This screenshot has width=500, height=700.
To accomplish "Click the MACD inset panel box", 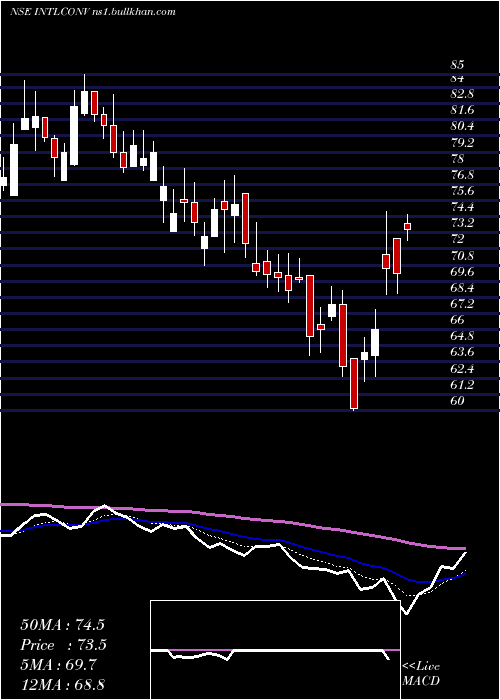I will point(275,650).
